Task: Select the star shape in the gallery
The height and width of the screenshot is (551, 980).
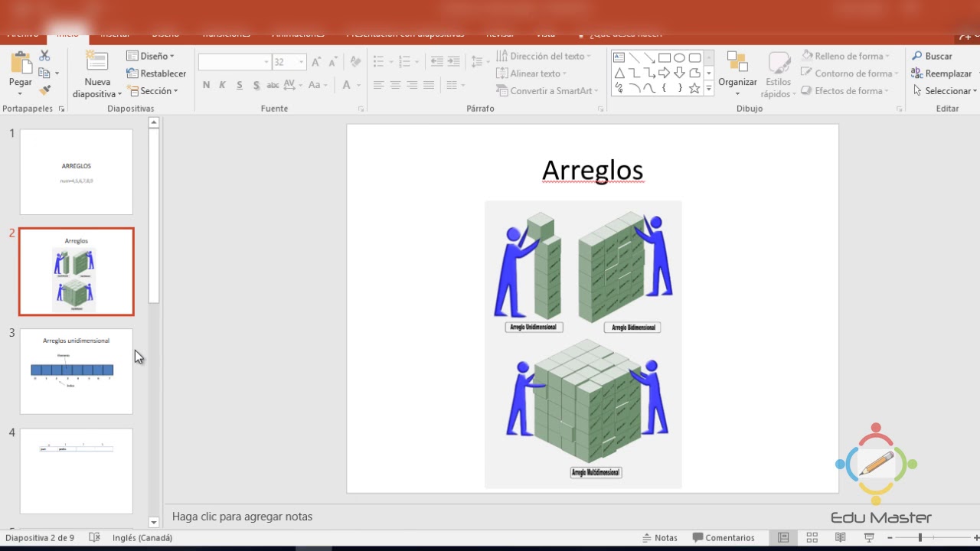Action: (x=694, y=88)
